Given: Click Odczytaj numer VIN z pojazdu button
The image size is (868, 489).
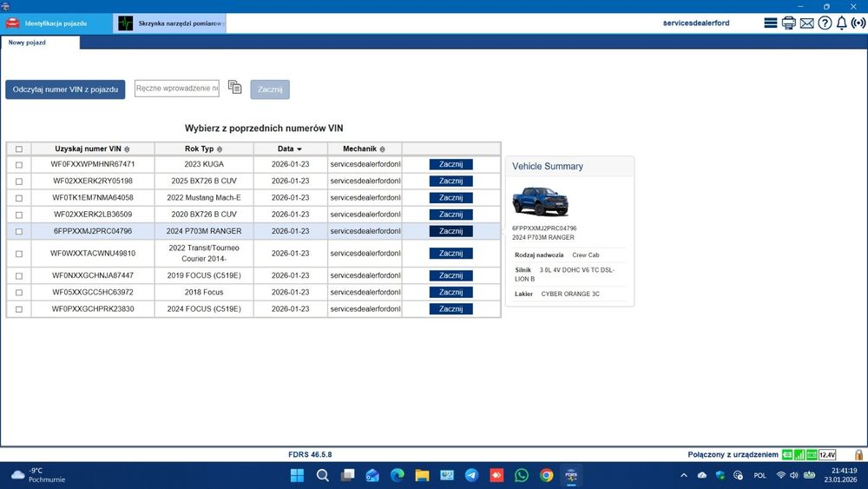Looking at the screenshot, I should point(65,89).
